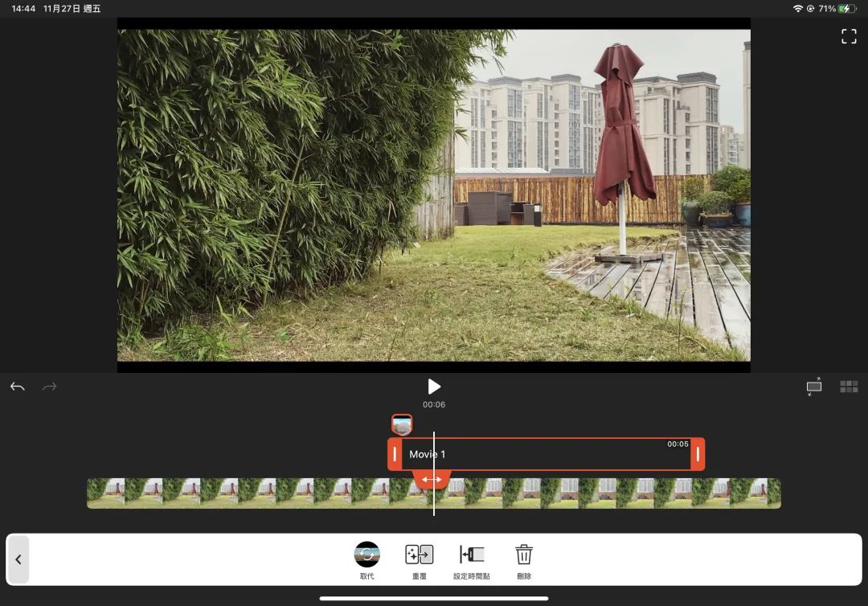Viewport: 868px width, 606px height.
Task: Open the aspect ratio rotate icon
Action: coord(813,387)
